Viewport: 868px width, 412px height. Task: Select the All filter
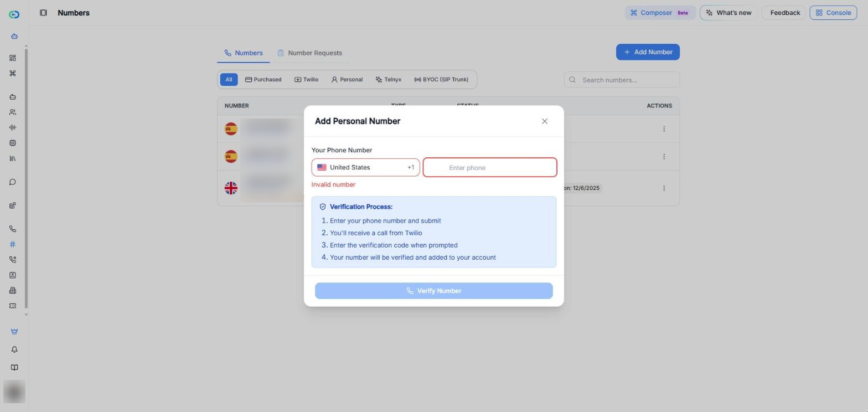pos(229,80)
